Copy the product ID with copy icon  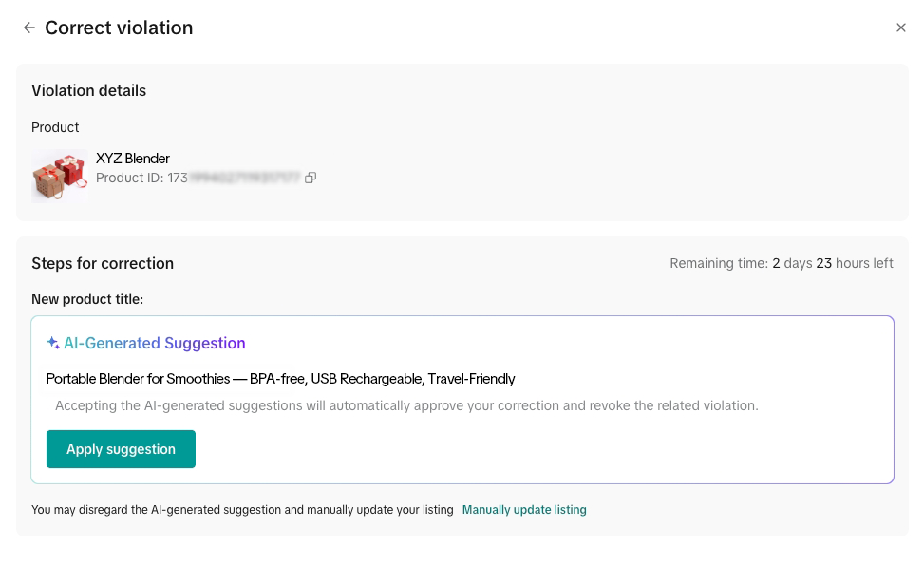click(311, 178)
